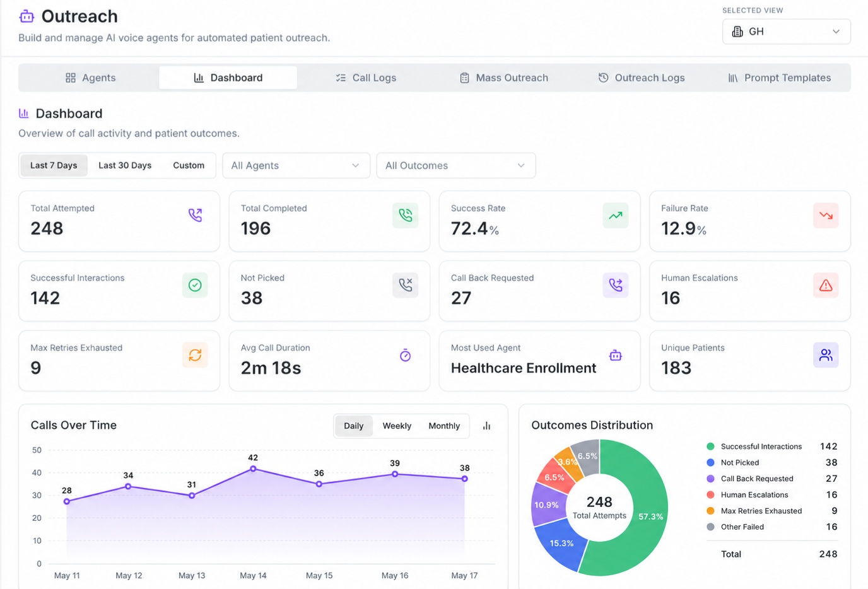Image resolution: width=868 pixels, height=589 pixels.
Task: Select the Custom date range
Action: tap(189, 165)
